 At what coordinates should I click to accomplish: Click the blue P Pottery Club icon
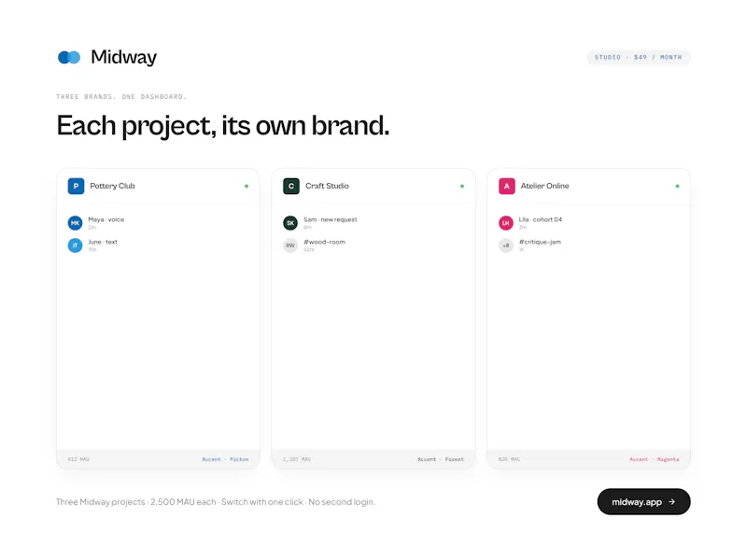point(76,186)
